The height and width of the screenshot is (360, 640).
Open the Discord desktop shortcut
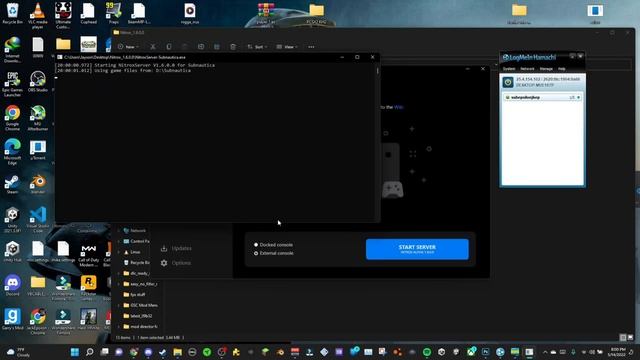(12, 285)
